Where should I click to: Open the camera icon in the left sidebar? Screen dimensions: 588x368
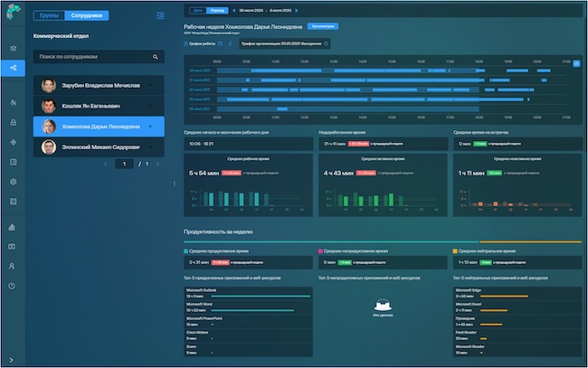14,48
